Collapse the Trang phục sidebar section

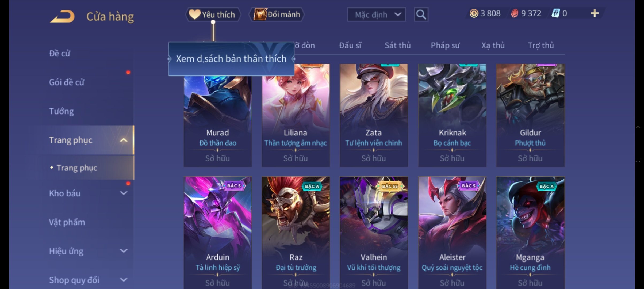124,140
